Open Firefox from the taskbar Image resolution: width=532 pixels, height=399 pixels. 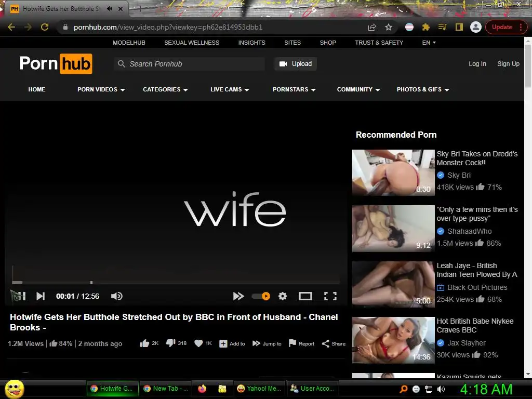pyautogui.click(x=202, y=389)
